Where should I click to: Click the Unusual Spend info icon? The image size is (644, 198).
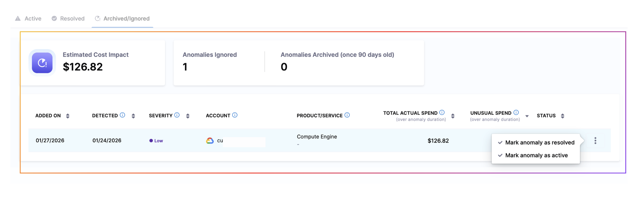[x=516, y=113]
